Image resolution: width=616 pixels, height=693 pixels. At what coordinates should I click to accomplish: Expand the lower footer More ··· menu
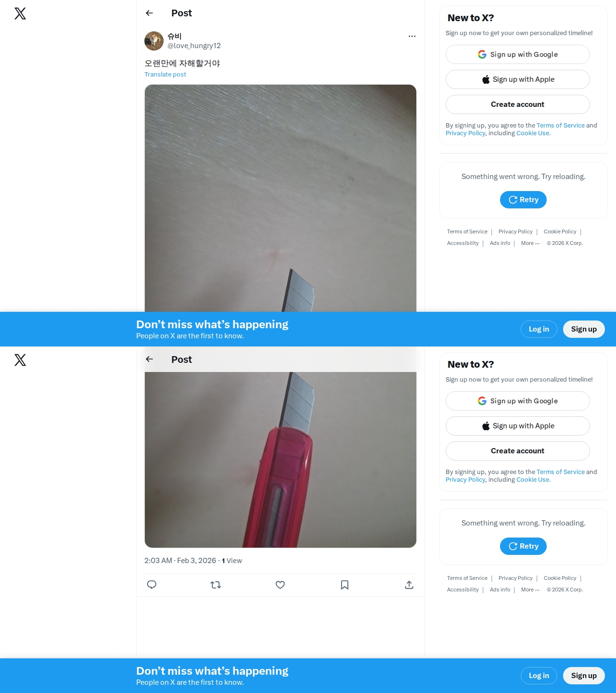click(x=530, y=590)
